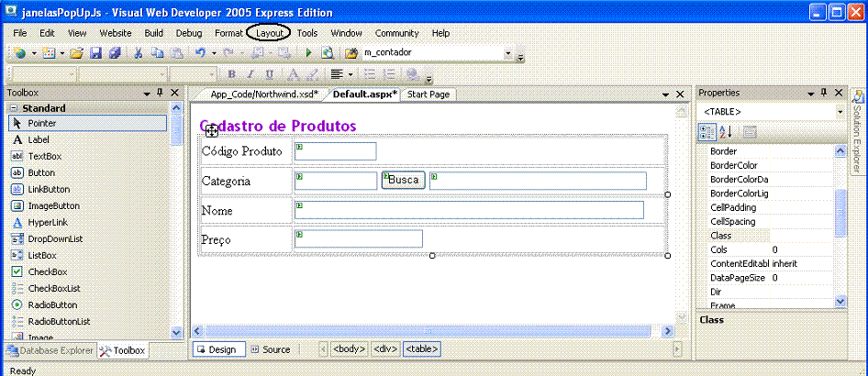The image size is (868, 376).
Task: Click the View in Browser icon
Action: tap(328, 53)
